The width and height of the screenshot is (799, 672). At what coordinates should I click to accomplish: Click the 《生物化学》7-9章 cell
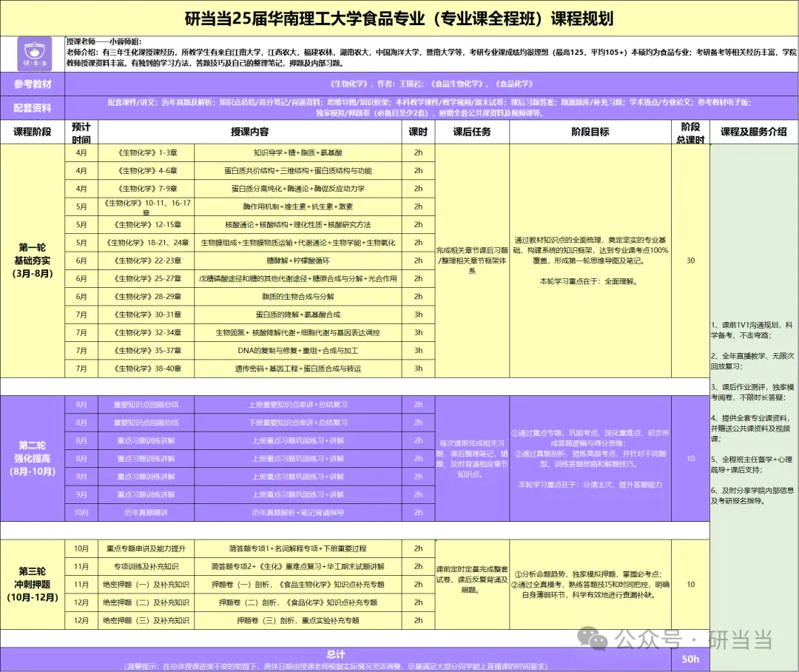146,189
